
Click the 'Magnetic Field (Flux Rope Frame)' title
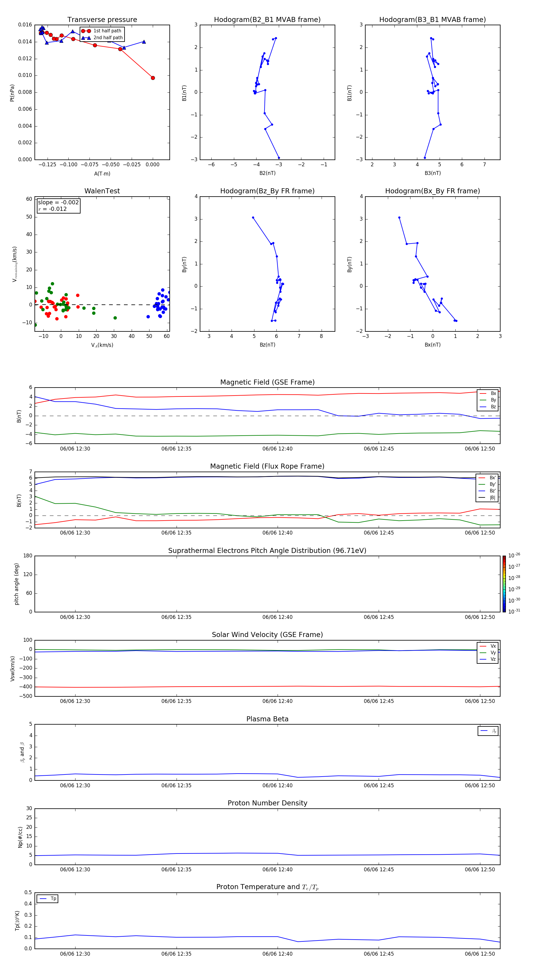(x=267, y=467)
